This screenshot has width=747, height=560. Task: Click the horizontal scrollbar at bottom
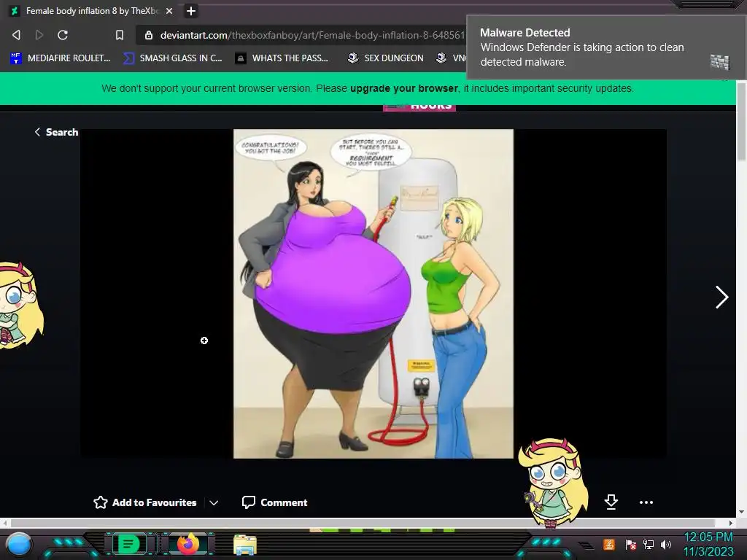coord(365,523)
